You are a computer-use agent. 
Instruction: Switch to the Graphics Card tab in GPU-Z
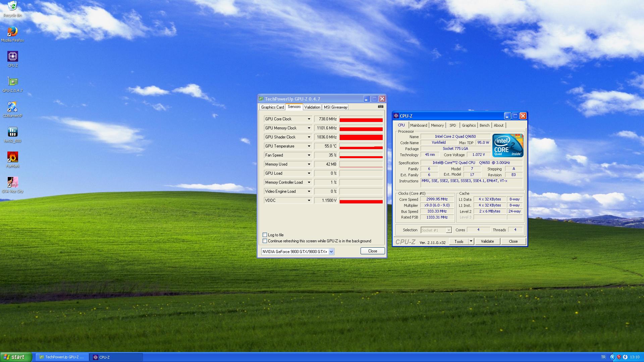[272, 107]
